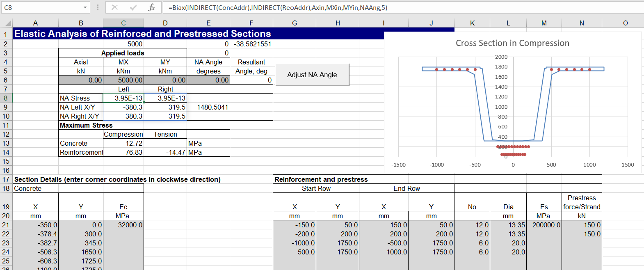Image resolution: width=644 pixels, height=270 pixels.
Task: Select row 8 header
Action: (6, 98)
